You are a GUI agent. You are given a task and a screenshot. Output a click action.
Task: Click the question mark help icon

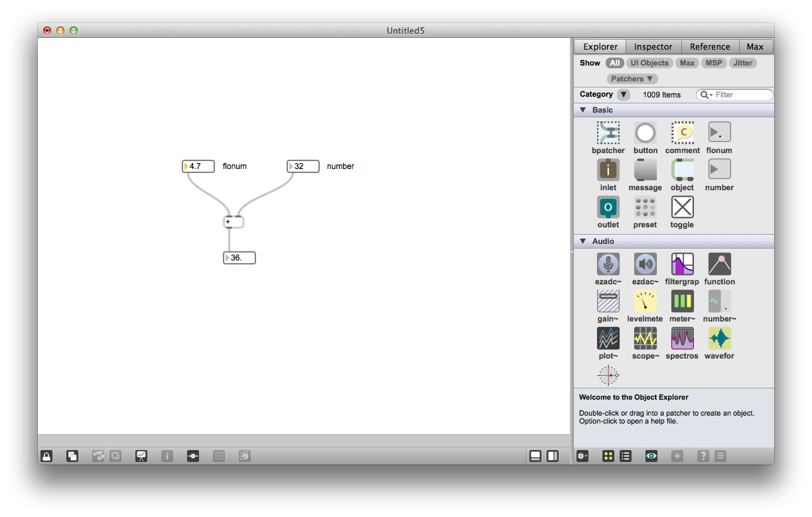pos(703,456)
